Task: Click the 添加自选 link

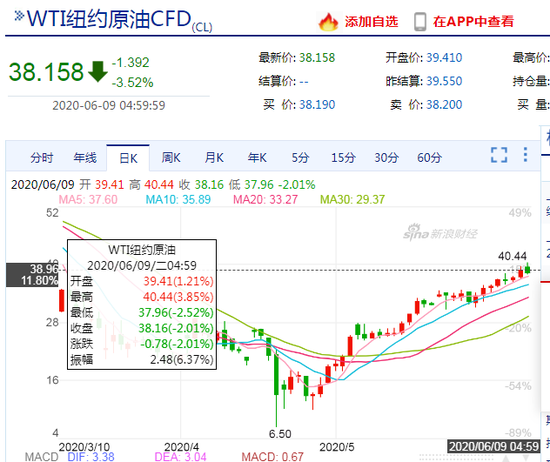Action: point(371,22)
